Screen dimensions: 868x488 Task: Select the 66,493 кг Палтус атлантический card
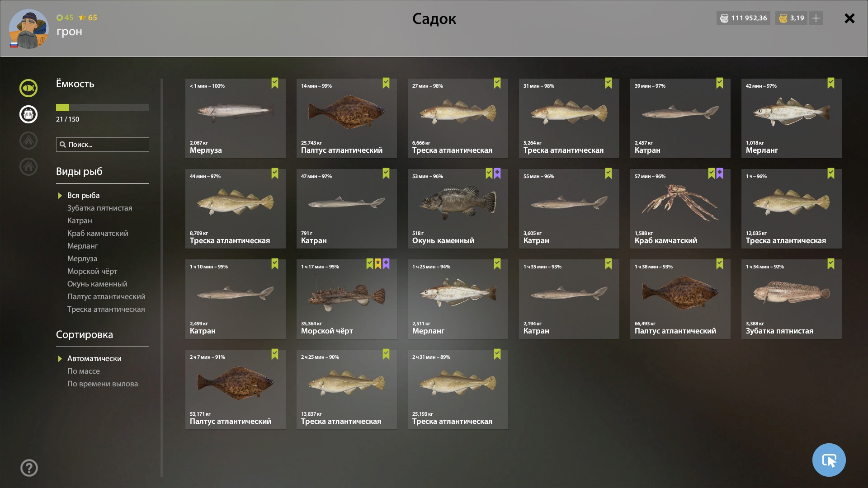click(680, 299)
